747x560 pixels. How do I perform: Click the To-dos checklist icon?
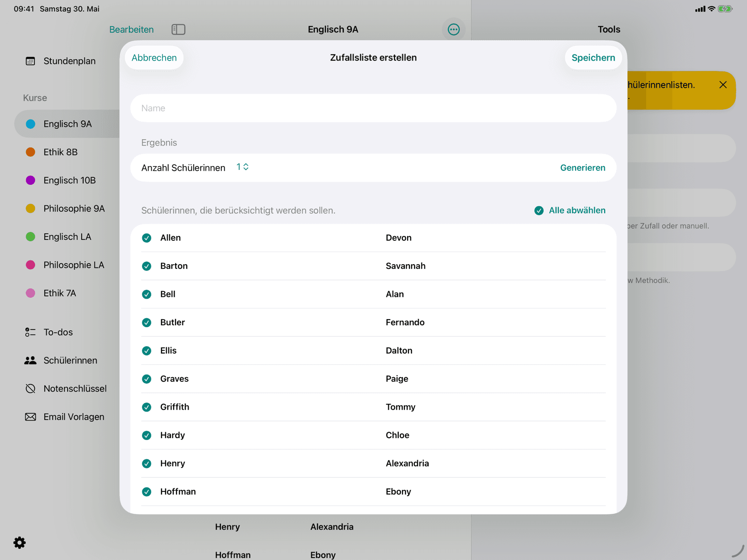click(x=30, y=332)
